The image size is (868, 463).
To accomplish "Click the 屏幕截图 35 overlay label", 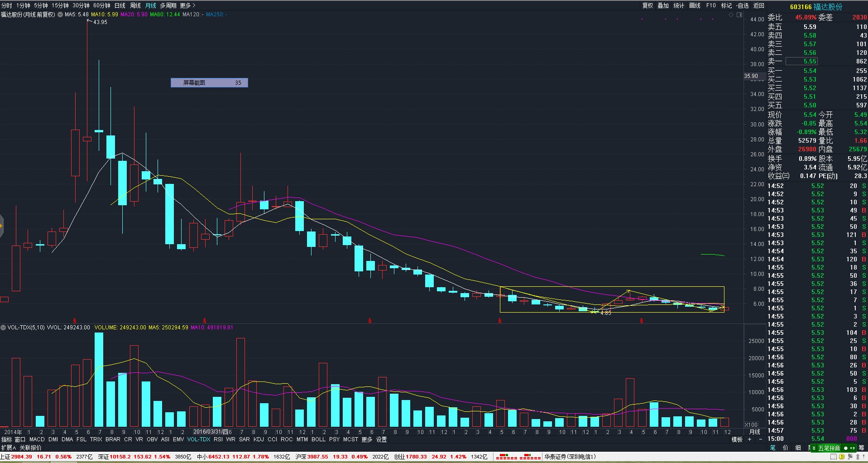I will coord(209,82).
